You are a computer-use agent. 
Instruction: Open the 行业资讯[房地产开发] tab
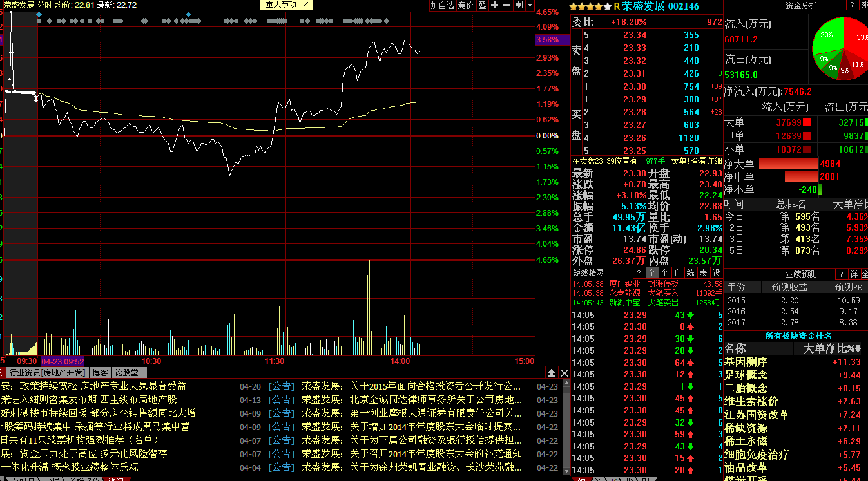tap(47, 373)
